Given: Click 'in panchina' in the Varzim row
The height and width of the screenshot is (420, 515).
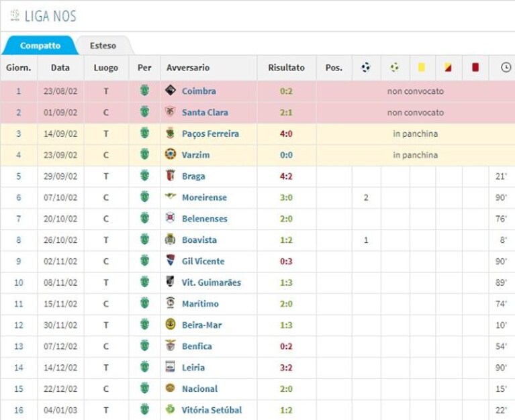Looking at the screenshot, I should [x=415, y=155].
